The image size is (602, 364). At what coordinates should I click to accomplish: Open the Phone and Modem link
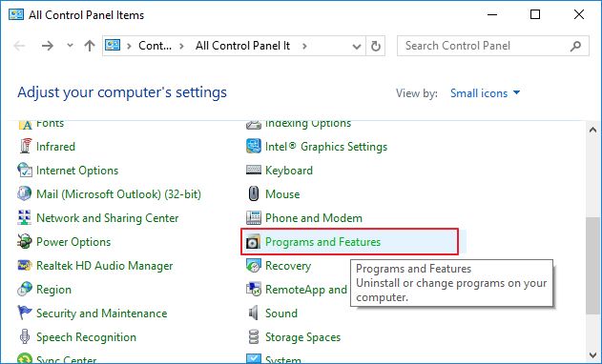tap(314, 218)
